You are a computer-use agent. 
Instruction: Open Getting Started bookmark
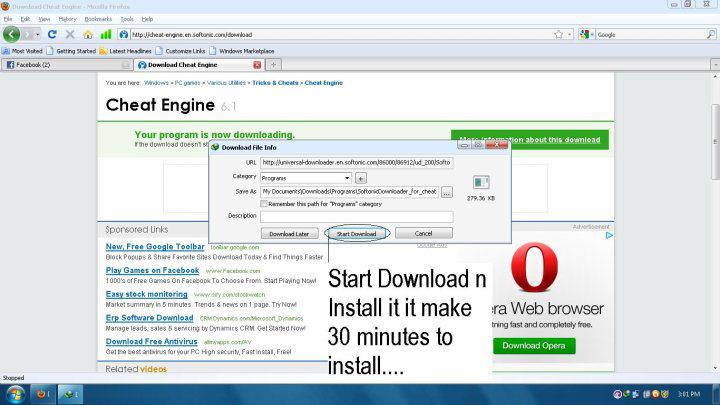(71, 51)
